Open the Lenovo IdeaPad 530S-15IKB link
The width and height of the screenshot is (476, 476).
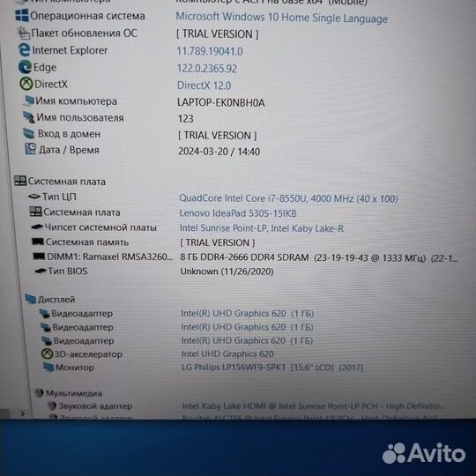(x=238, y=213)
